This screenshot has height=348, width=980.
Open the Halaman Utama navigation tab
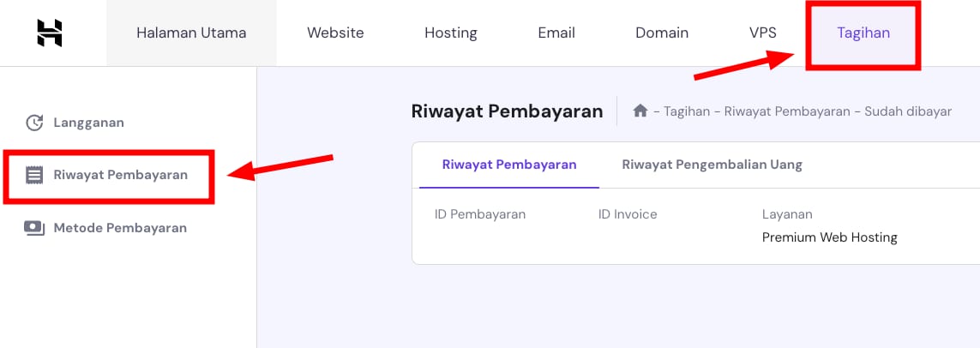coord(191,33)
